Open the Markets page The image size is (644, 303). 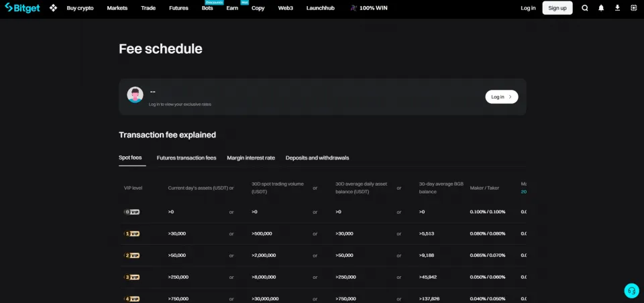[117, 8]
